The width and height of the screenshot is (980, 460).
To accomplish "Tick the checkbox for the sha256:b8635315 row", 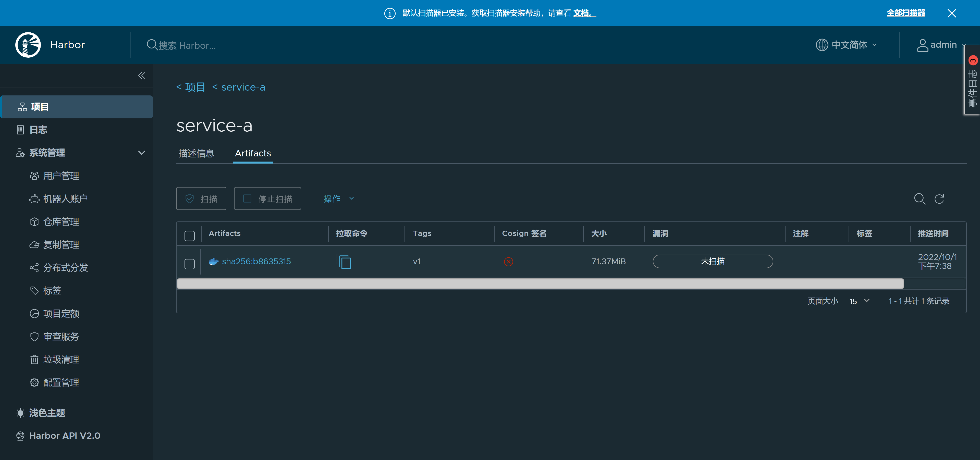I will 189,264.
